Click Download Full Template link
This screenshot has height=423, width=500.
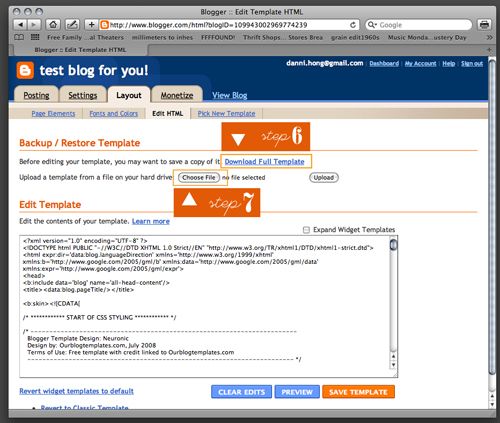(264, 162)
